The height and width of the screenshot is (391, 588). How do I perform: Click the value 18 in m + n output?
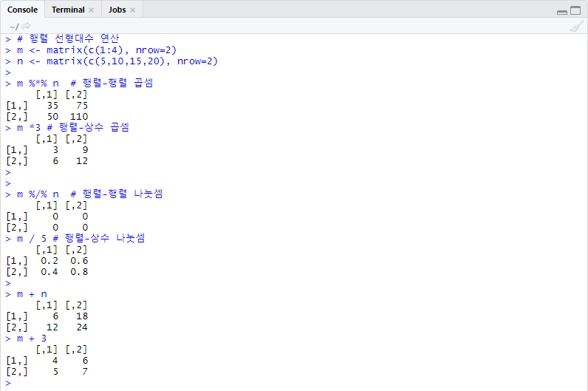(x=82, y=316)
